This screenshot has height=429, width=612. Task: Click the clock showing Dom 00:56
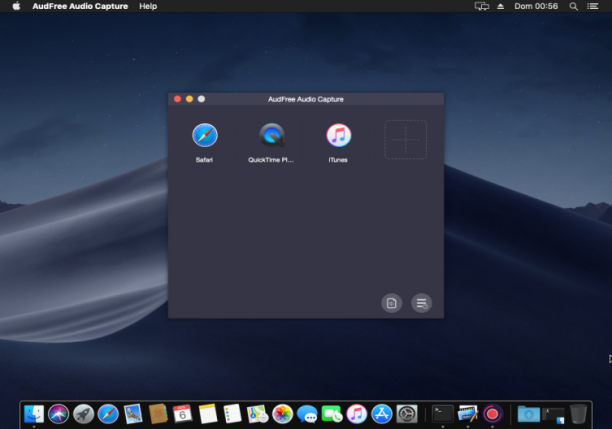pos(536,6)
